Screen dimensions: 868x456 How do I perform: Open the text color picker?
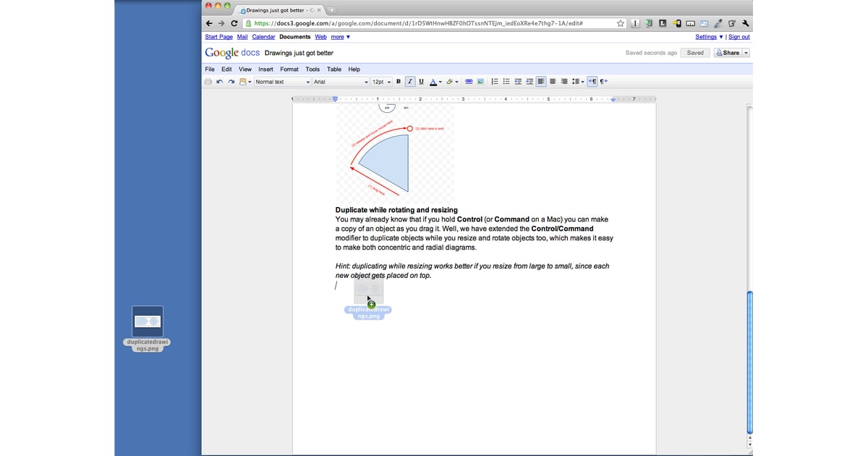click(435, 82)
